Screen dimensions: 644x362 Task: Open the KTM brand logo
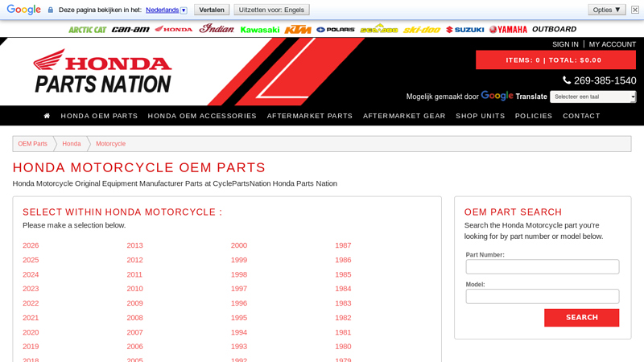298,29
